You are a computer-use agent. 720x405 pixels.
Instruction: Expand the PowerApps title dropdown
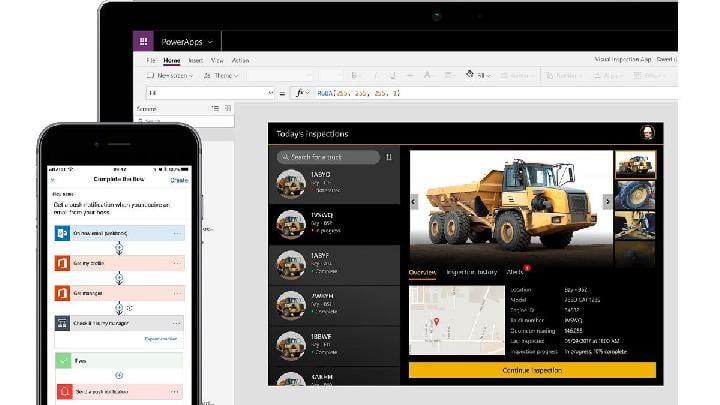tap(211, 42)
